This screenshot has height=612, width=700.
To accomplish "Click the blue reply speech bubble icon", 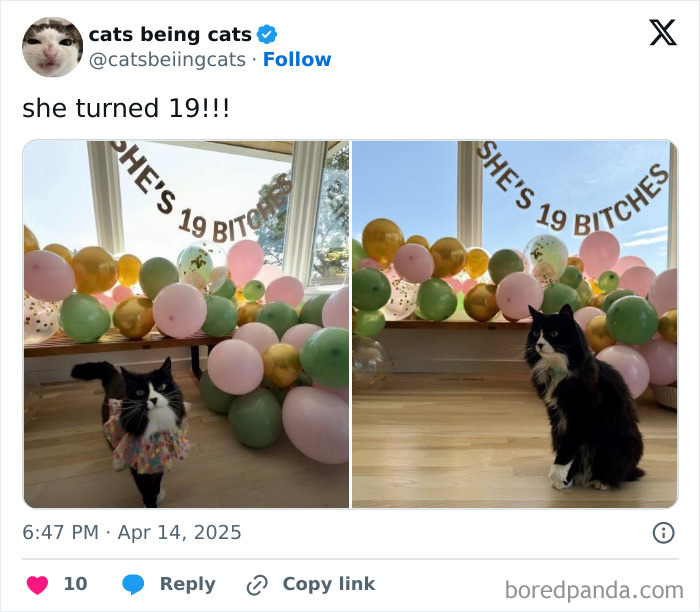I will 133,584.
